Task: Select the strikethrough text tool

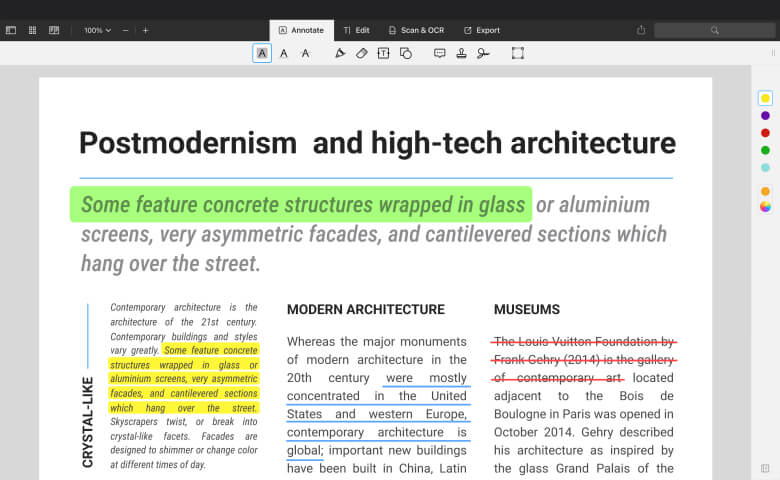Action: [x=306, y=53]
